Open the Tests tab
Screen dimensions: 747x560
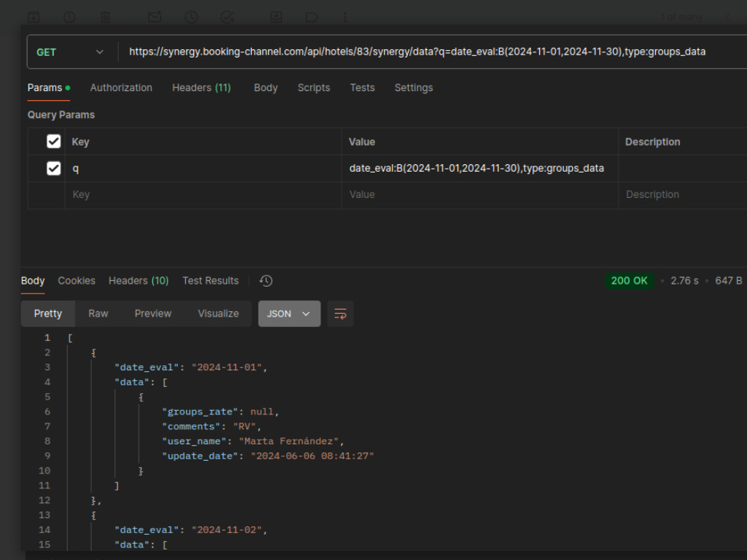click(x=362, y=88)
